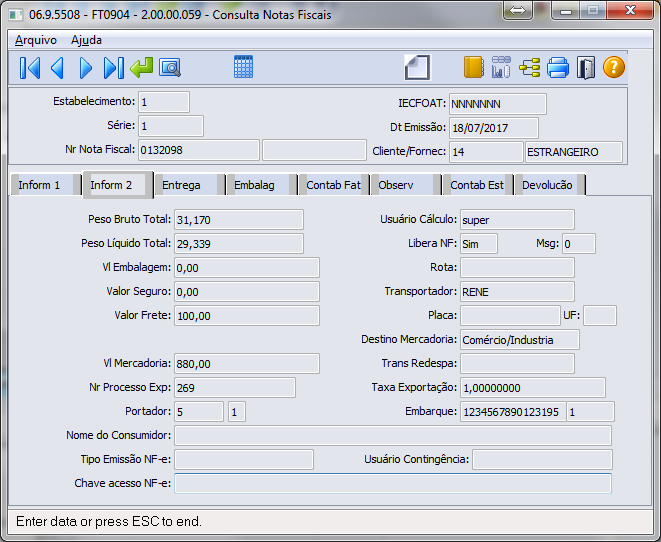
Task: Click the UF field
Action: [600, 316]
